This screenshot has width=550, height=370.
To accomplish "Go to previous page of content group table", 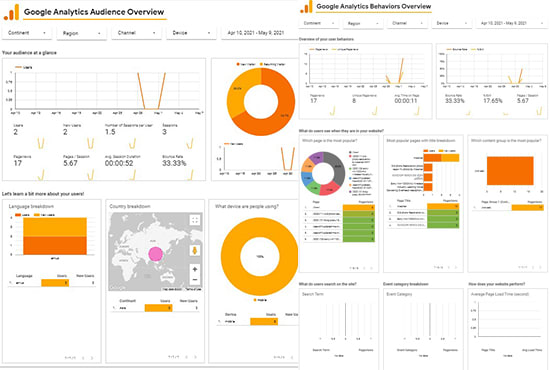I will (x=533, y=267).
